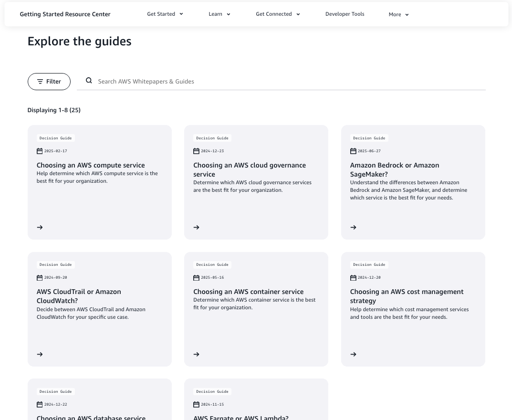This screenshot has width=512, height=420.
Task: Click arrow icon on compute service card
Action: 40,228
